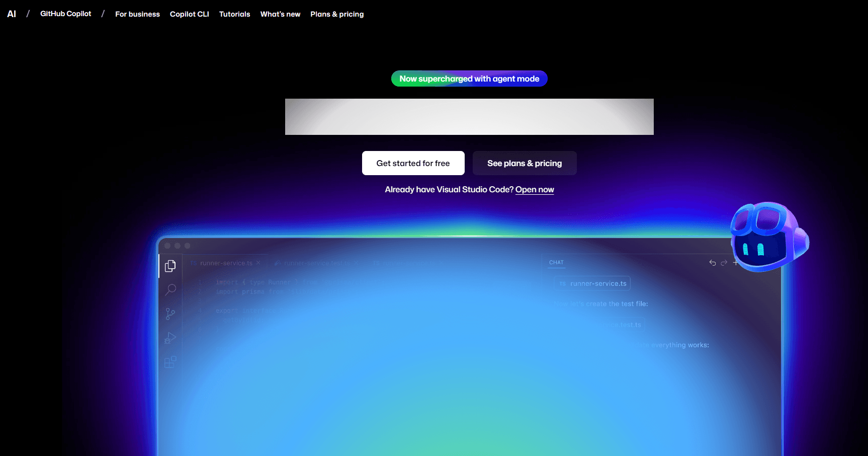Click Get started for free button
868x456 pixels.
click(413, 163)
